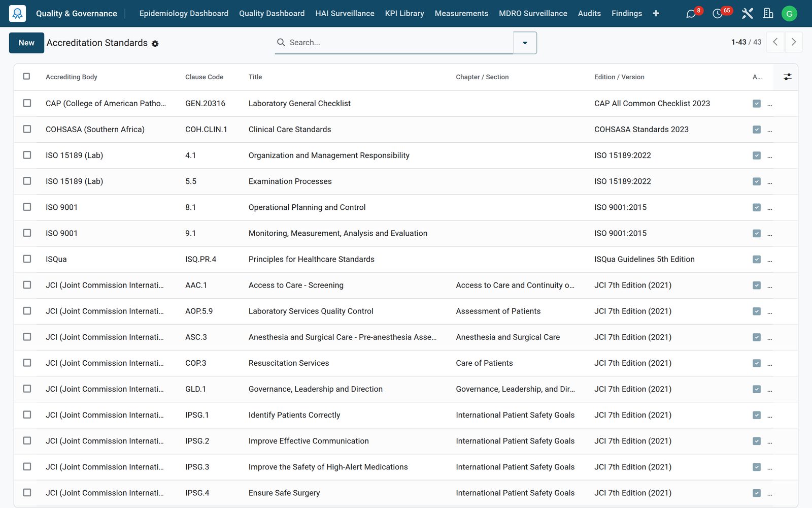Select the CAP GEN.20316 row checkbox
This screenshot has height=508, width=812.
27,103
